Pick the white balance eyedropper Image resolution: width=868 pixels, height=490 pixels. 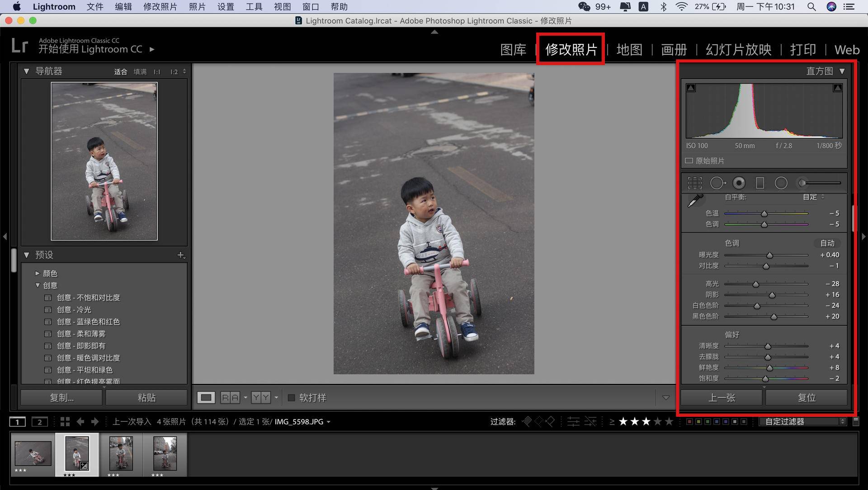coord(695,200)
